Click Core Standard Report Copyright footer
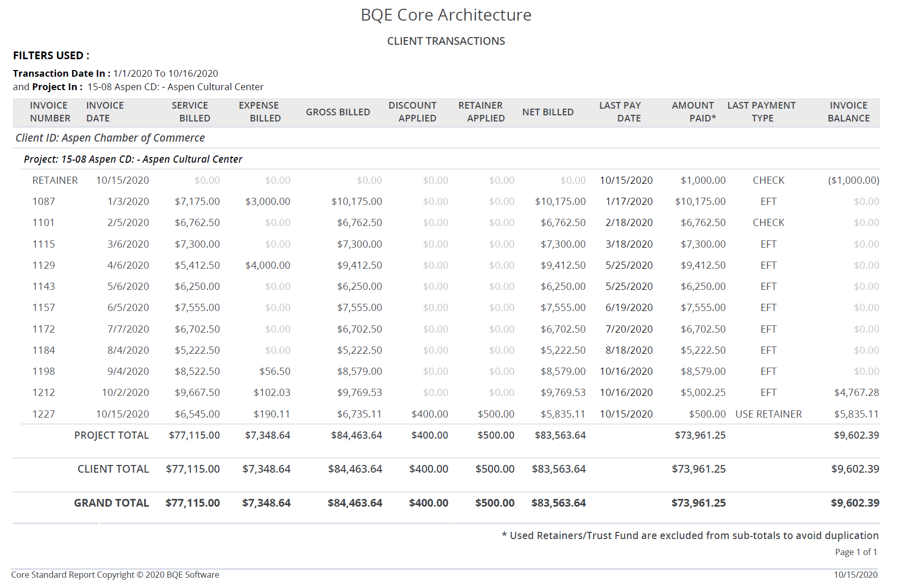897x588 pixels. [x=115, y=575]
